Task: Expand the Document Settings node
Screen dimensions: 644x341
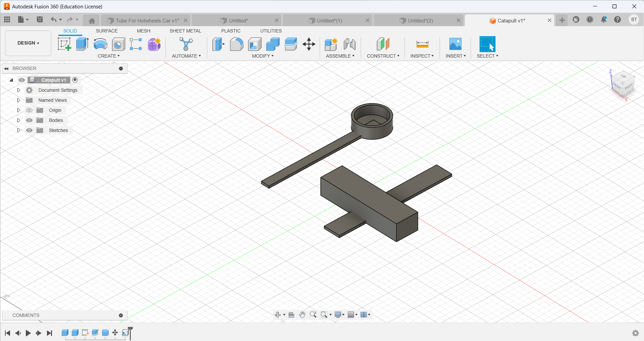Action: point(19,90)
